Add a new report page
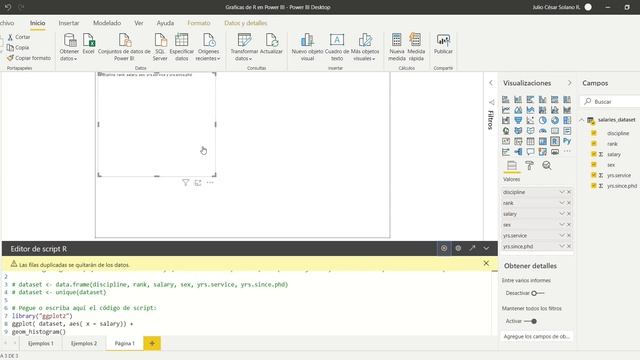Image resolution: width=640 pixels, height=360 pixels. pyautogui.click(x=152, y=343)
